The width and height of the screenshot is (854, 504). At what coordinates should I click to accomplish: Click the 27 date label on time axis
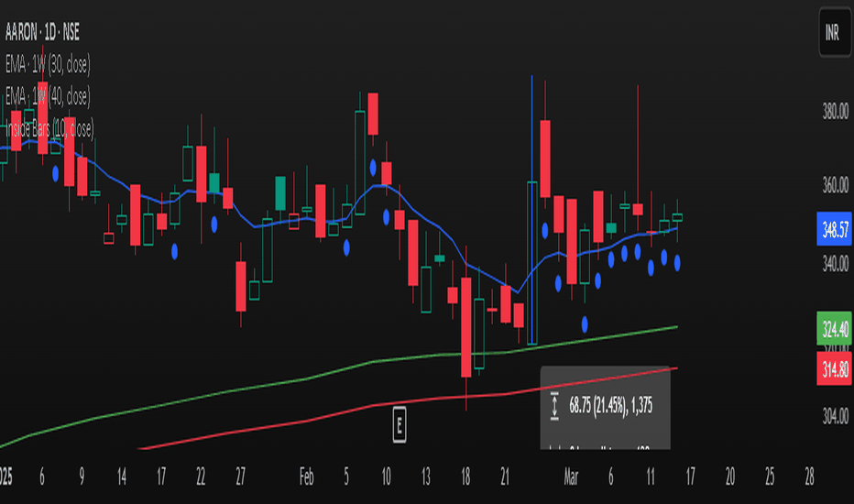tap(240, 477)
